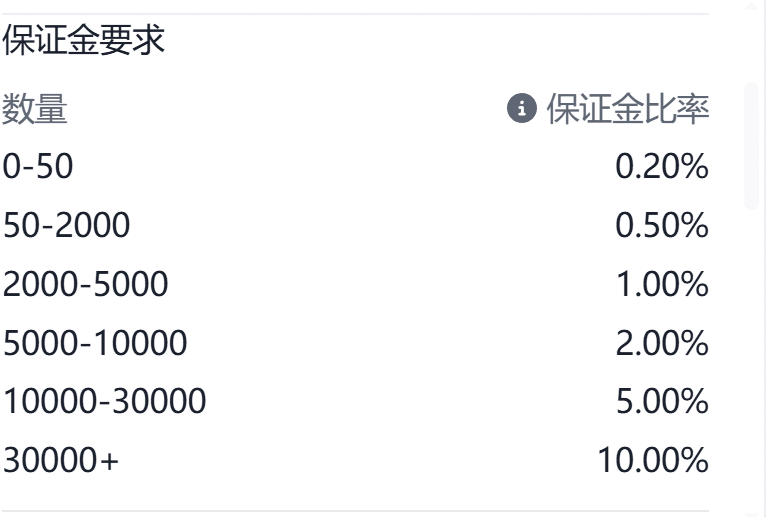Click the 0.20% margin rate value
The image size is (775, 517).
[x=661, y=166]
